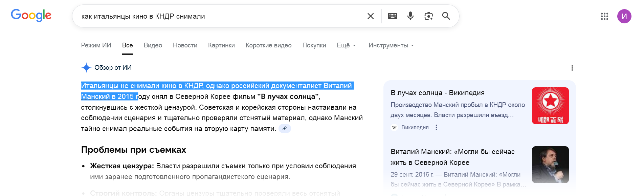Clear the search query with X
The height and width of the screenshot is (196, 644).
point(371,16)
